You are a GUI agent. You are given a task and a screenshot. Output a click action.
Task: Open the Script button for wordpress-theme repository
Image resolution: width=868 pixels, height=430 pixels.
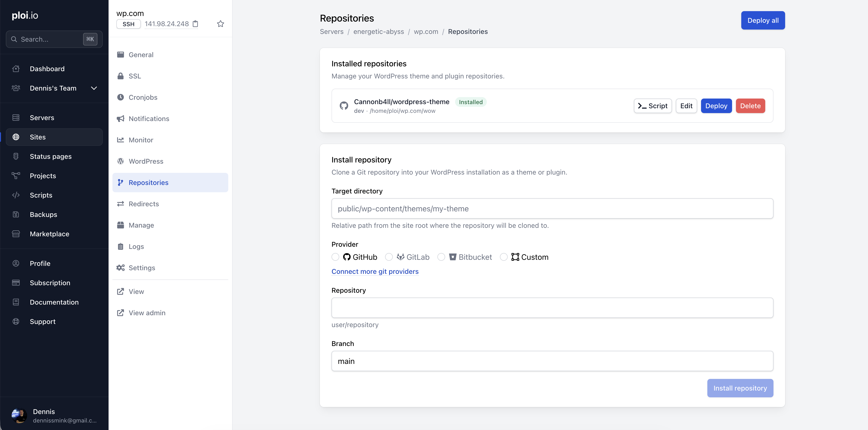[x=653, y=106]
